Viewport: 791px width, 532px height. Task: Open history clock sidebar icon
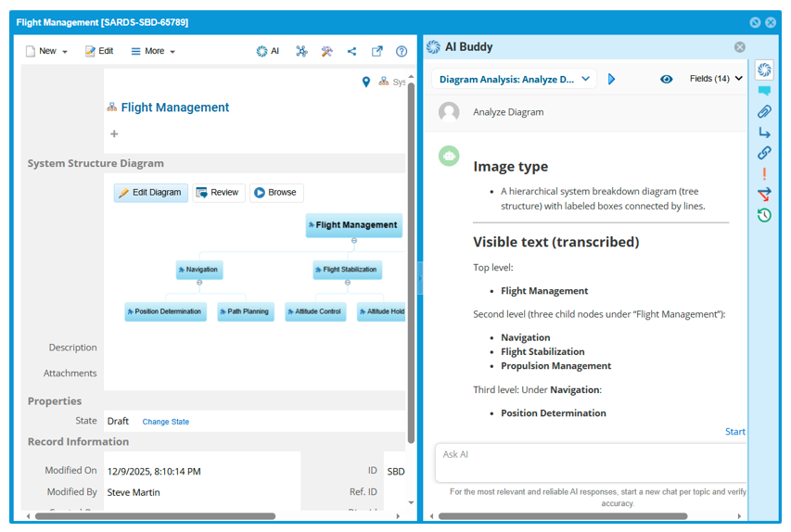[764, 215]
